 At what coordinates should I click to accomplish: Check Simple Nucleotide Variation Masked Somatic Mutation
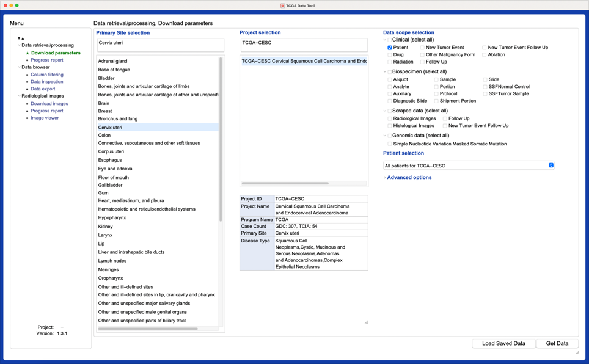coord(389,143)
